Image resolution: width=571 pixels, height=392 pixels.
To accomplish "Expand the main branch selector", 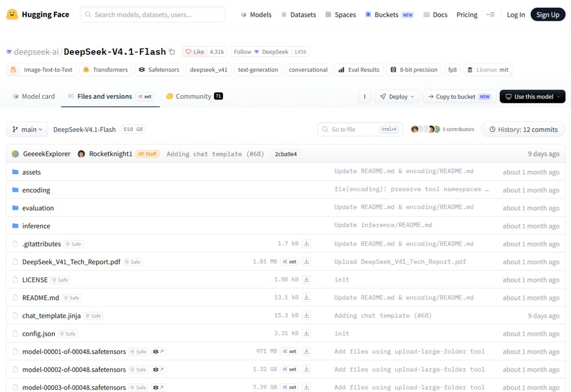I will pyautogui.click(x=27, y=129).
